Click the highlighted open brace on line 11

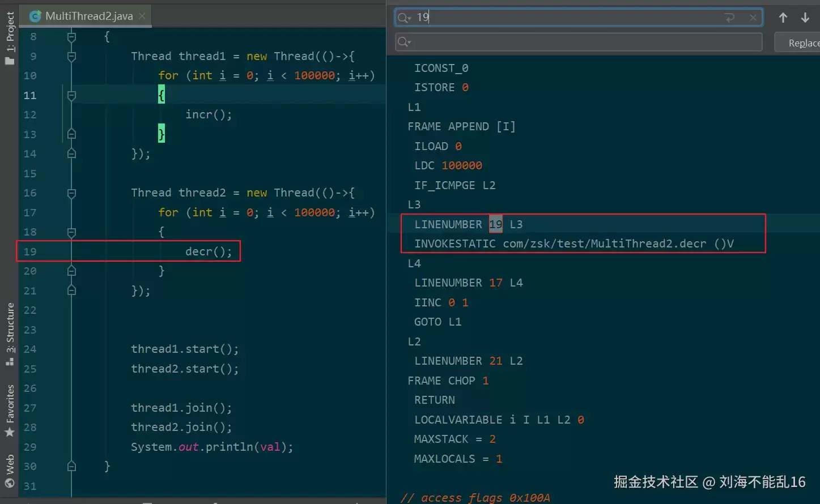click(162, 95)
